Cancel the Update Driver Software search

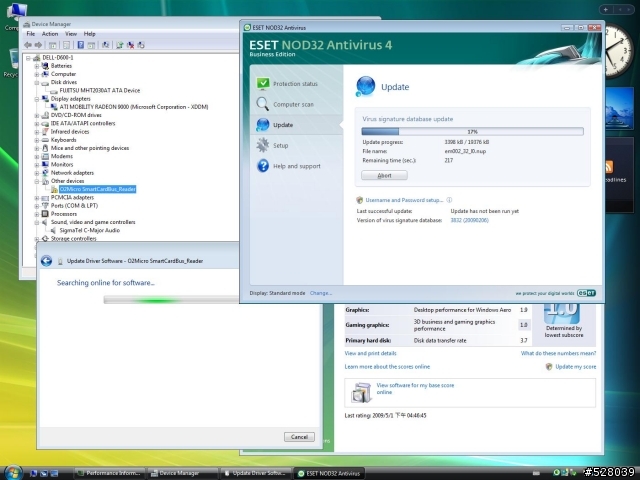pos(299,437)
